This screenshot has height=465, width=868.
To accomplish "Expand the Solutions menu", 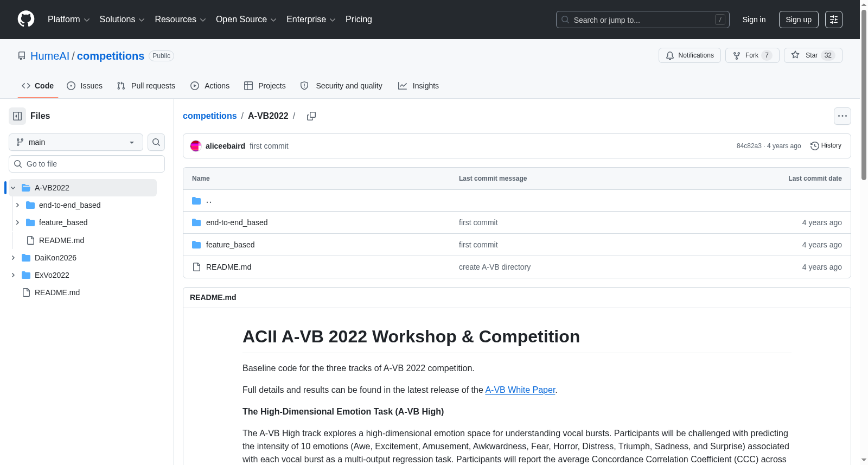I will pyautogui.click(x=122, y=20).
